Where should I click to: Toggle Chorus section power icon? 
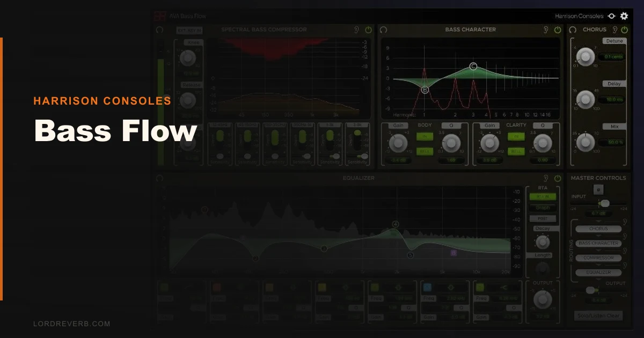(x=624, y=30)
